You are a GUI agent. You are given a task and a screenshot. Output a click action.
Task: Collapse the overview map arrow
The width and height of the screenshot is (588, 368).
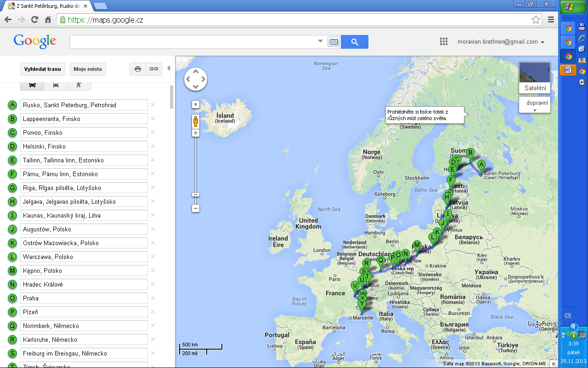(x=554, y=364)
